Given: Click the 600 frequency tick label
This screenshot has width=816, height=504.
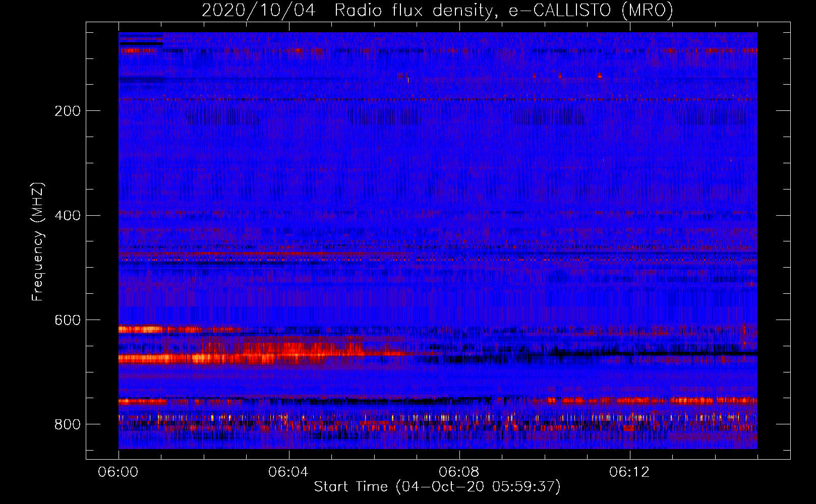Looking at the screenshot, I should click(x=68, y=321).
